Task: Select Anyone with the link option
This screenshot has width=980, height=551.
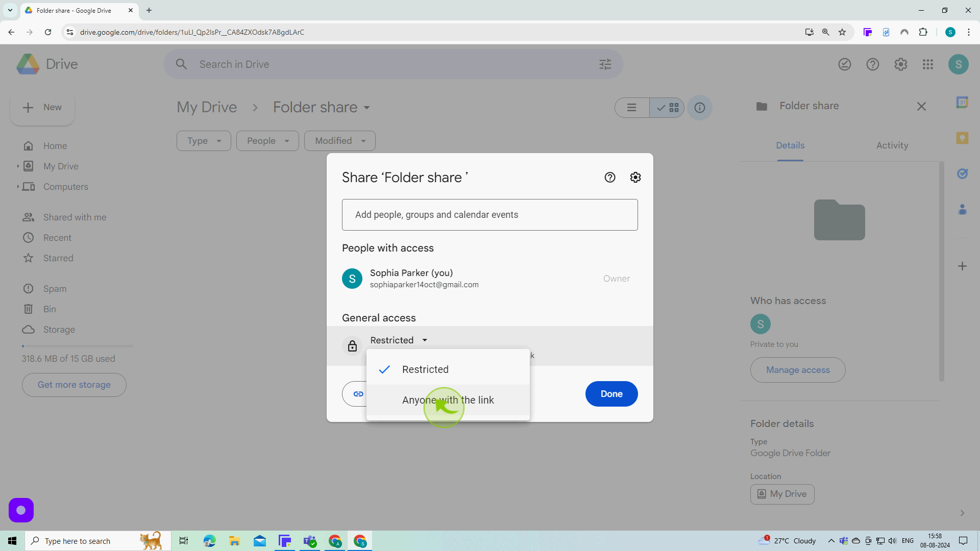Action: 448,400
